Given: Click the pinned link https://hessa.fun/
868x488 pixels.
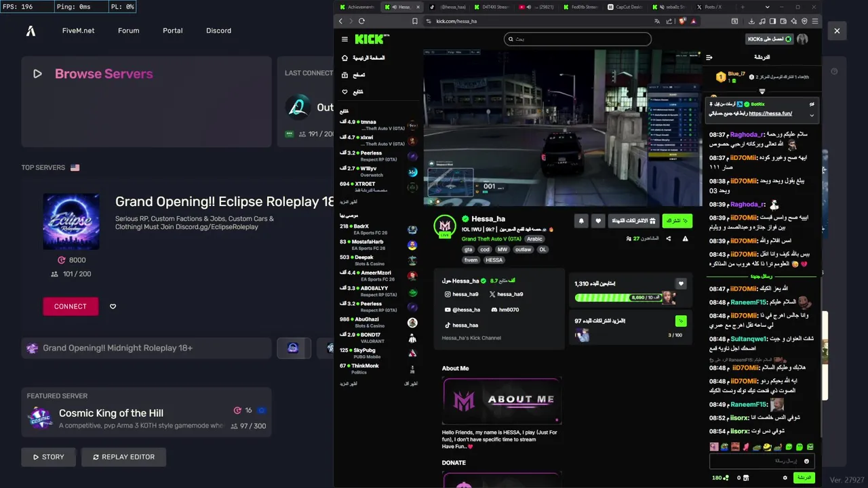Looking at the screenshot, I should coord(770,113).
